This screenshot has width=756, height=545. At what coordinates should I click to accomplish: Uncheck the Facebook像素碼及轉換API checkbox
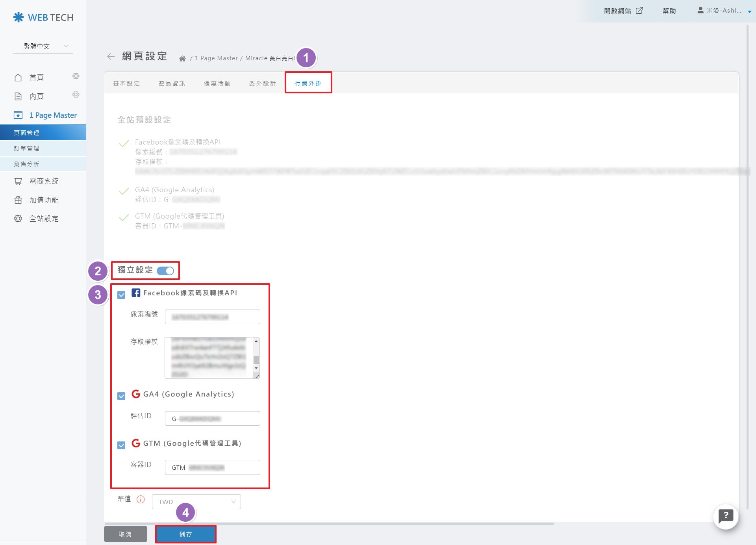(x=121, y=295)
